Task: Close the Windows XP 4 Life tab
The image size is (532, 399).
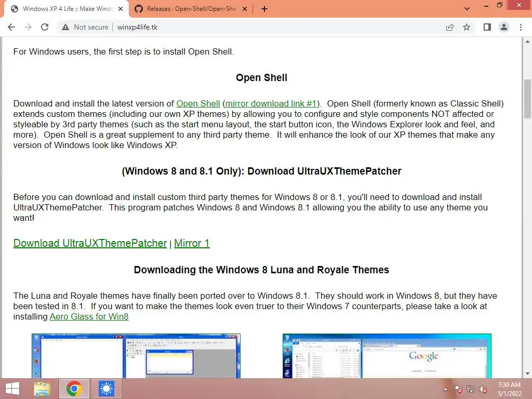Action: tap(121, 9)
